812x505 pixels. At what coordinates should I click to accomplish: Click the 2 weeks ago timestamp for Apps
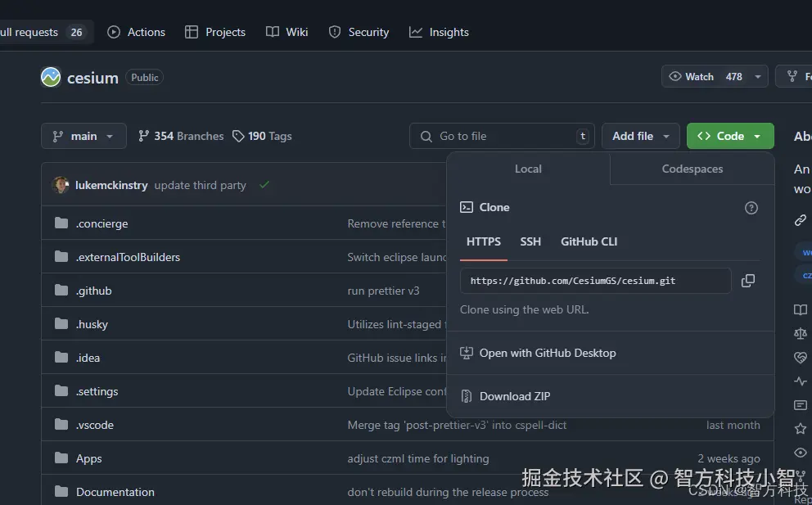(729, 459)
